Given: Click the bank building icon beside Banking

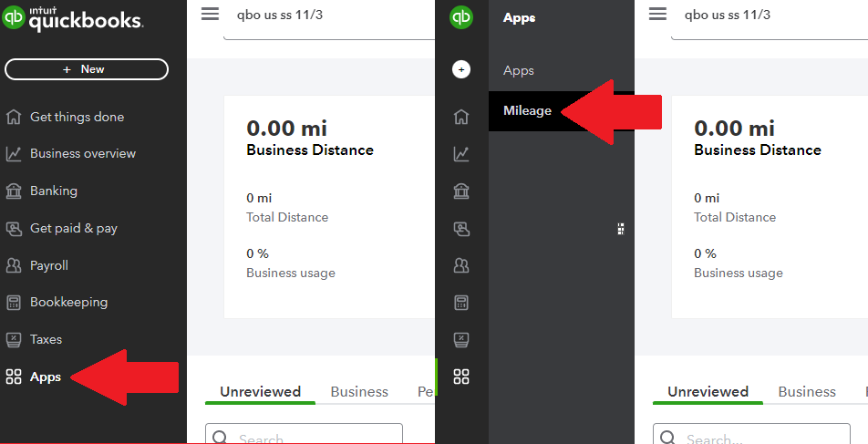Looking at the screenshot, I should pyautogui.click(x=14, y=191).
